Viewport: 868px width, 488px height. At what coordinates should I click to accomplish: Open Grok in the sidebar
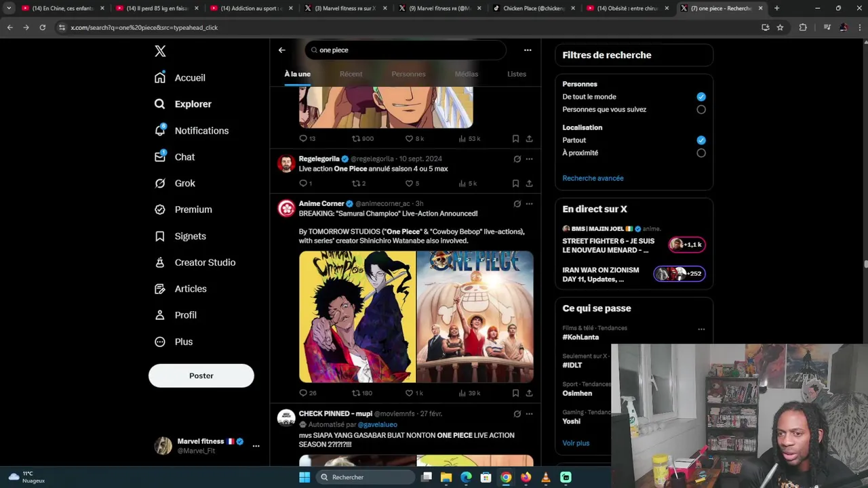(174, 183)
